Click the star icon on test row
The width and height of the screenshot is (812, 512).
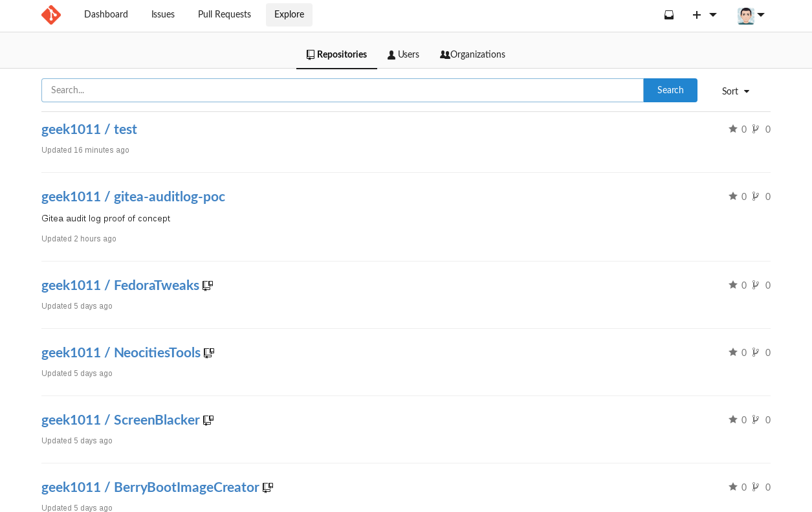(x=733, y=129)
